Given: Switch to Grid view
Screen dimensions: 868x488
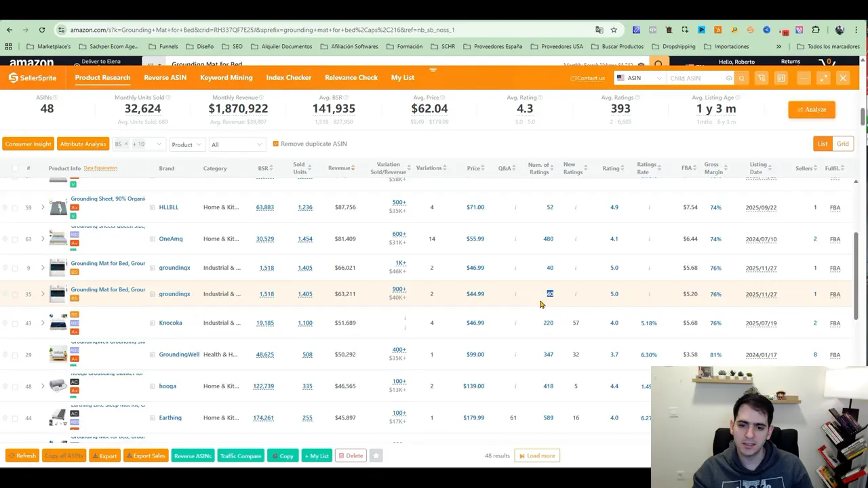Looking at the screenshot, I should point(843,144).
